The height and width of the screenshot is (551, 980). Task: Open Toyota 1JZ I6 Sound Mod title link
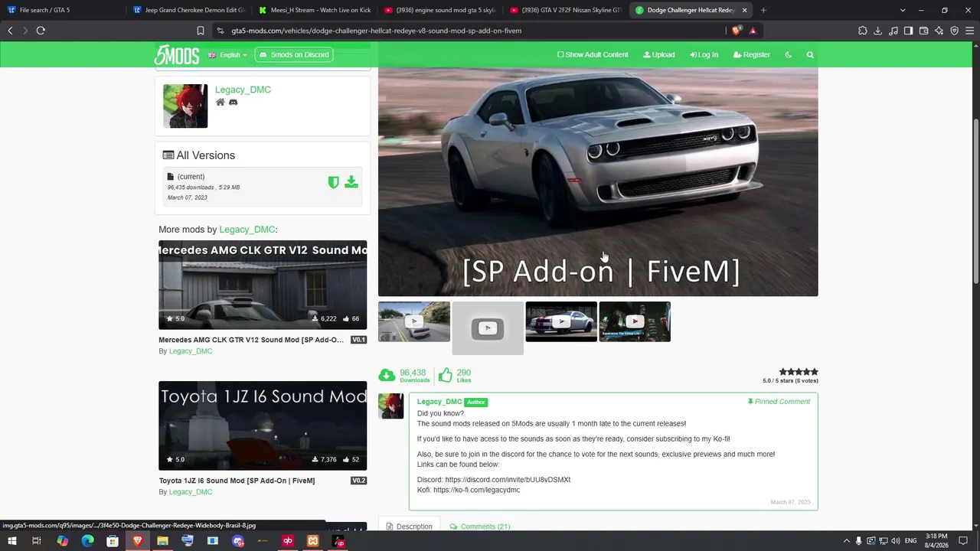(237, 481)
